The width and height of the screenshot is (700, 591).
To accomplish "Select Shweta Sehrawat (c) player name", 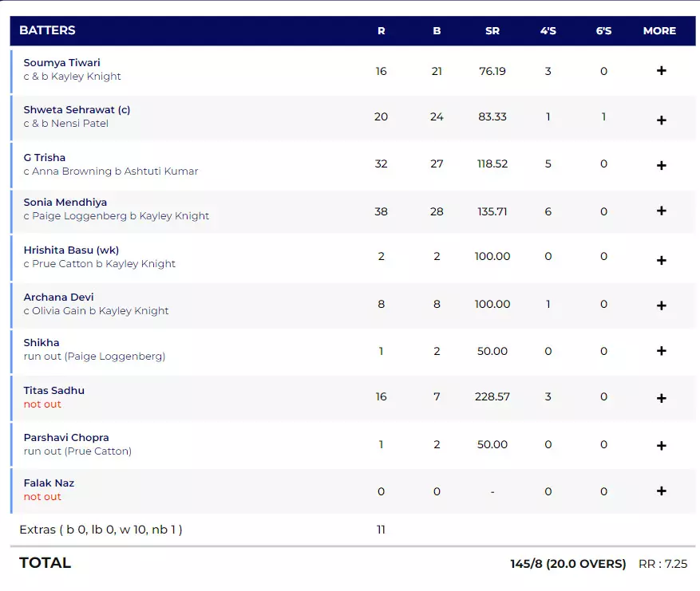I will click(x=77, y=110).
